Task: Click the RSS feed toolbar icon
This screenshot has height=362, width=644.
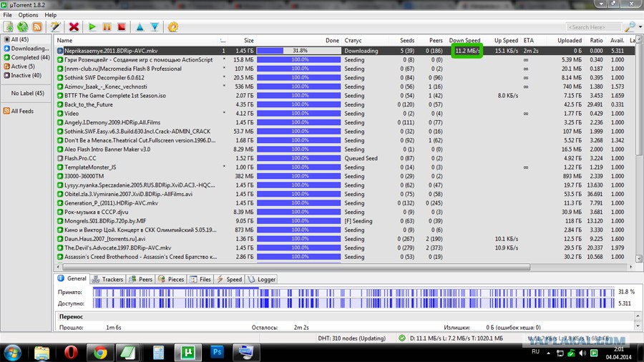Action: point(37,27)
